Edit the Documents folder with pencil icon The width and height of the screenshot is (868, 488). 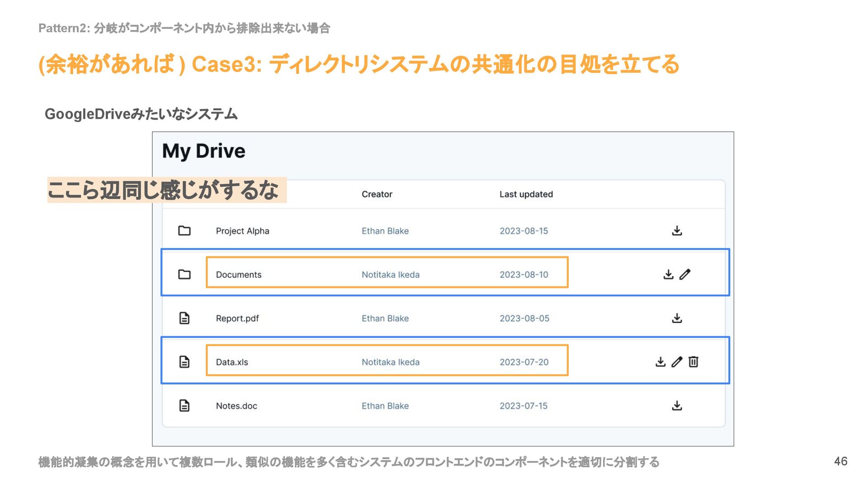pyautogui.click(x=685, y=274)
